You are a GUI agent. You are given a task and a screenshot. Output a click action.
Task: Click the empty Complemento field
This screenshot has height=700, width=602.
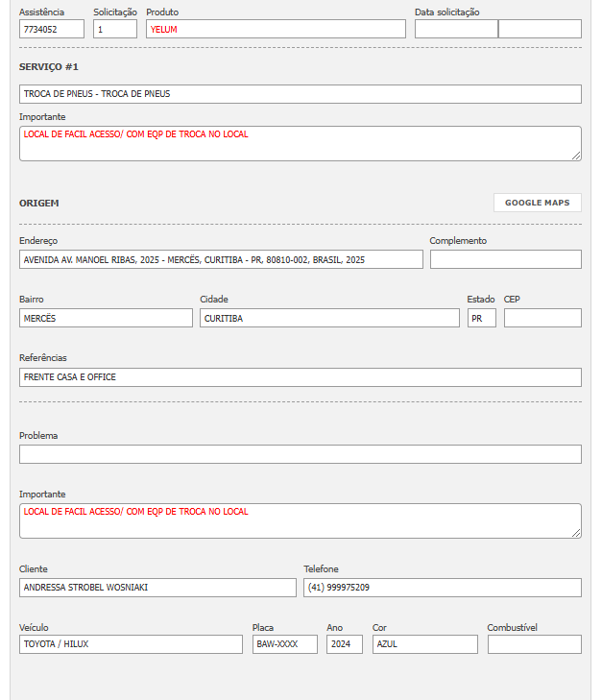505,259
